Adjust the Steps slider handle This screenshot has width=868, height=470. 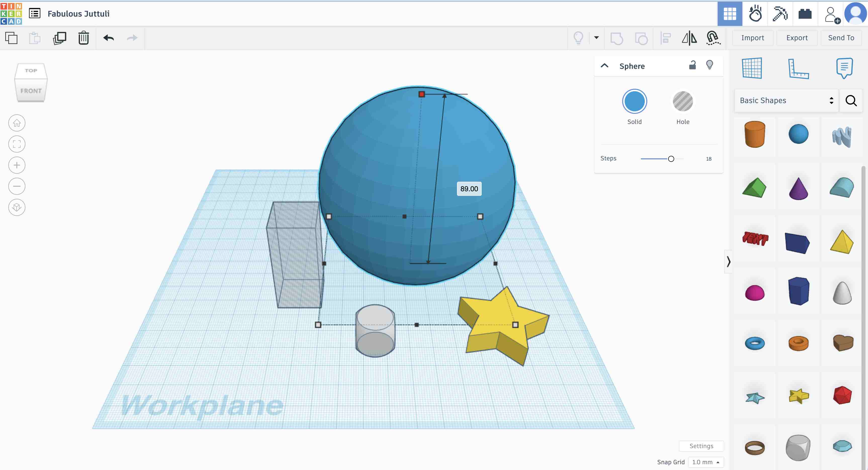[671, 159]
